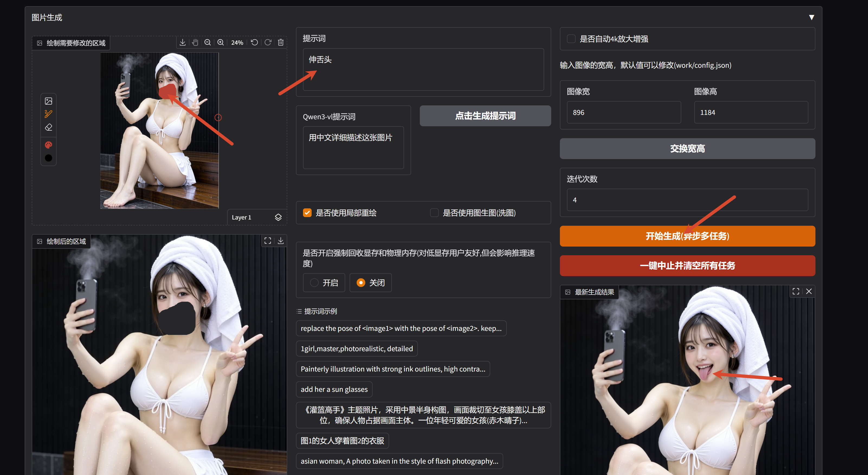Click the 迭代次数 input field
Screen dimensions: 868x475
[x=688, y=200]
